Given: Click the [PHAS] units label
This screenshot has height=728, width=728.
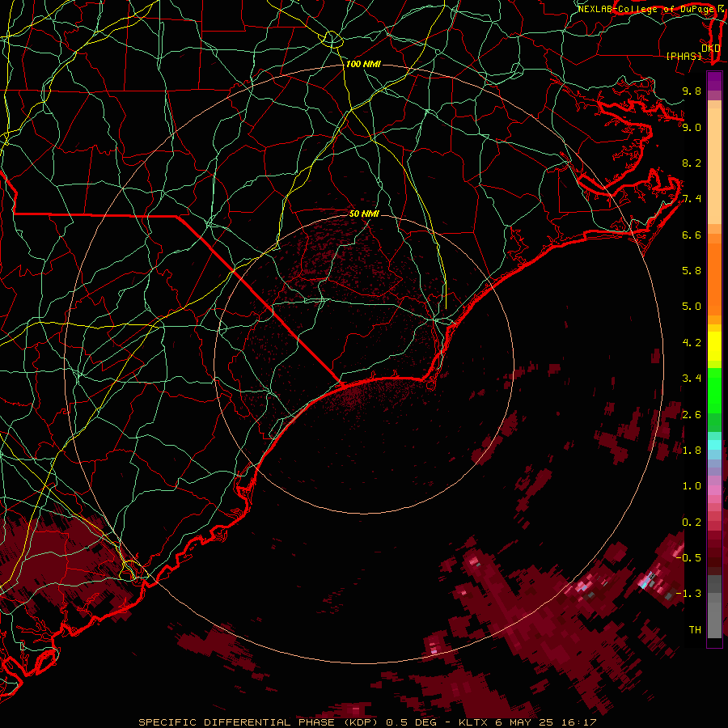Looking at the screenshot, I should pos(684,56).
